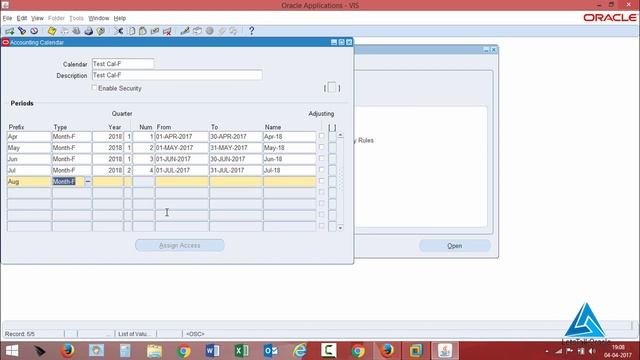
Task: Open Excel from the taskbar
Action: click(x=241, y=351)
